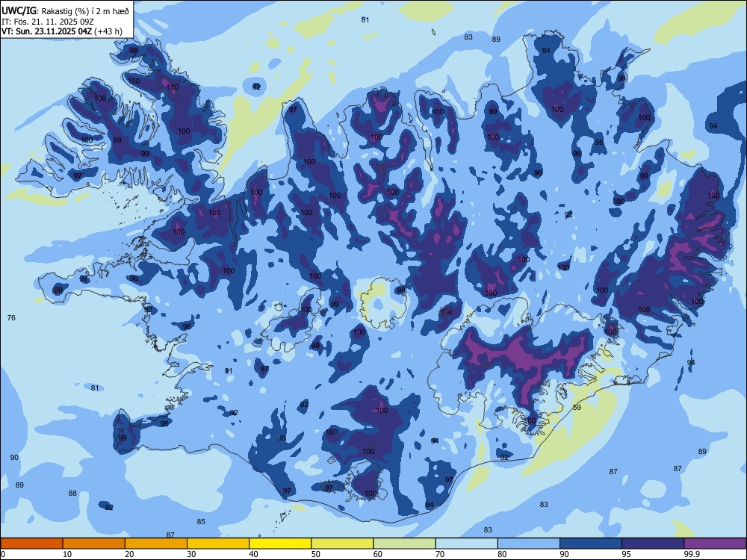The width and height of the screenshot is (747, 560).
Task: Click the medium blue 80–90 legend swatch
Action: tap(529, 544)
